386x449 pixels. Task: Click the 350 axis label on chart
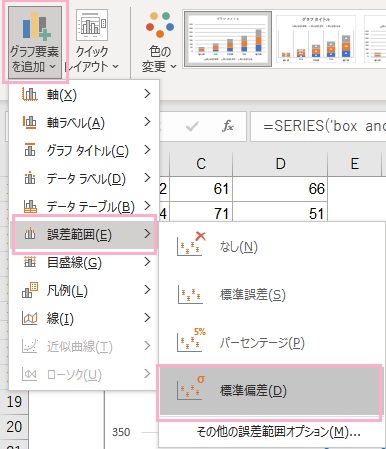(x=121, y=432)
